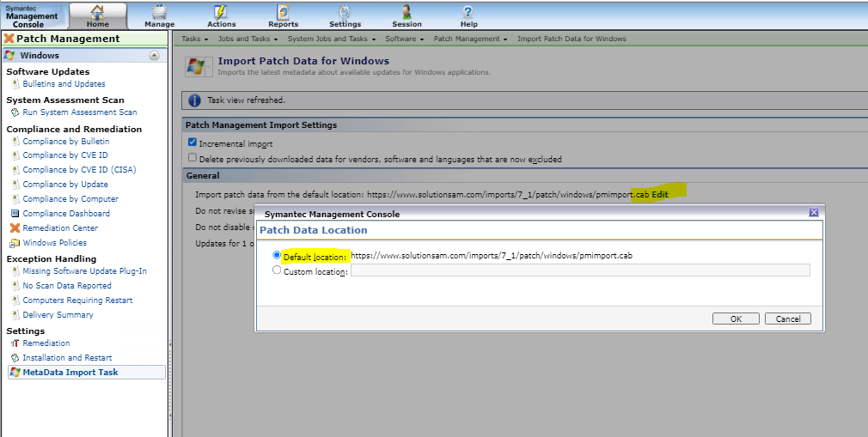Click the Remediation settings icon
Viewport: 868px width, 437px height.
pyautogui.click(x=15, y=343)
